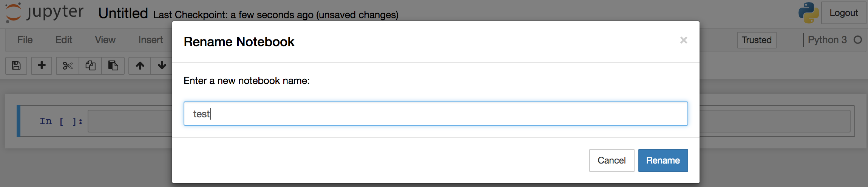The image size is (868, 187).
Task: Open the File menu
Action: [25, 40]
